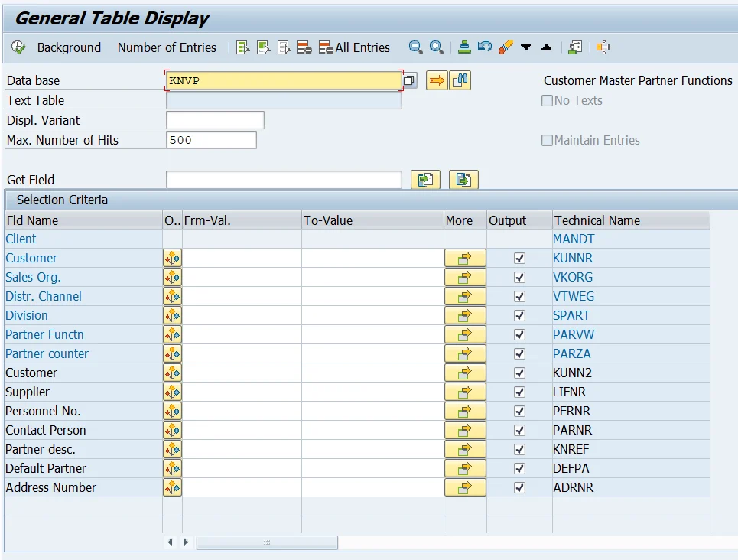
Task: Click More multiple-selection button for PARZA row
Action: pyautogui.click(x=465, y=353)
